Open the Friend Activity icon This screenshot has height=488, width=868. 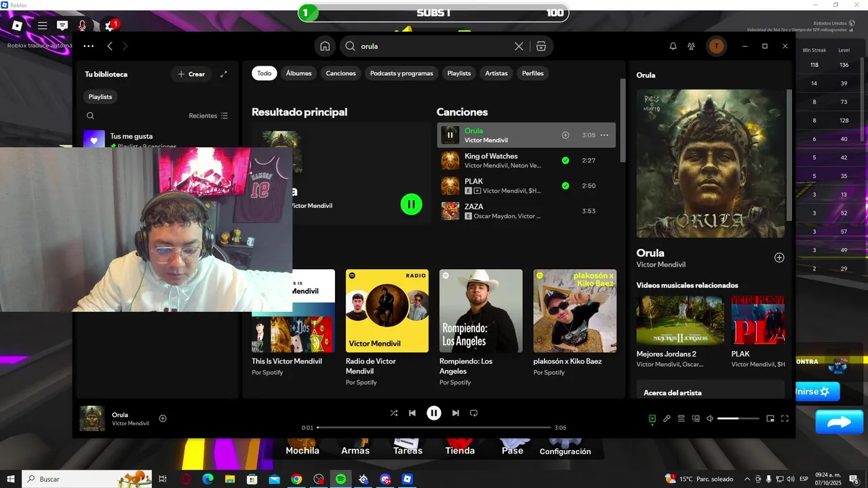(x=691, y=46)
